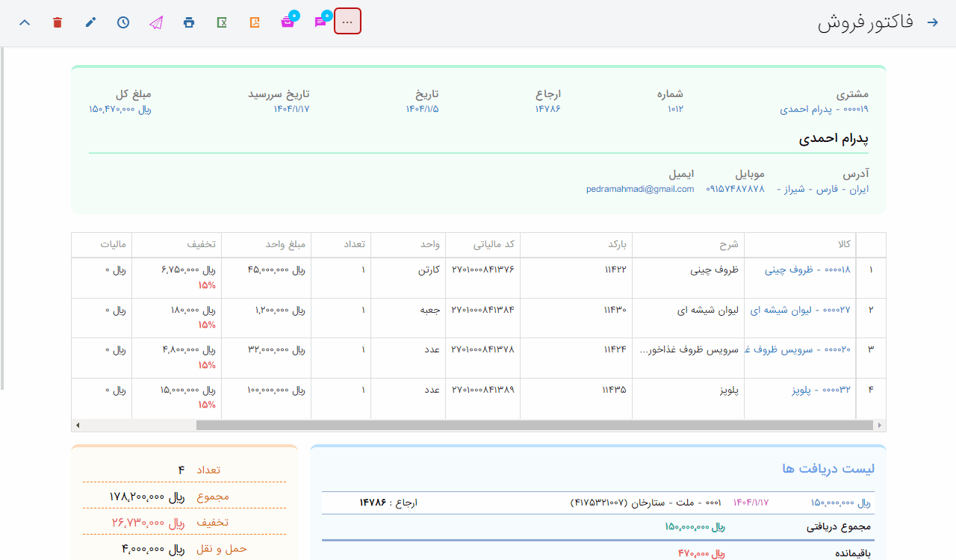
Task: Open customer link ۰۰۰۰۱۹ - پدرام احمدی
Action: click(824, 109)
